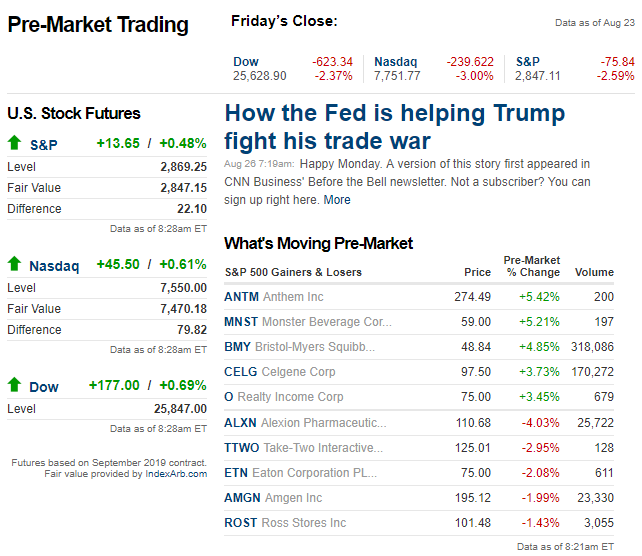Click the Dow index in Friday's Close
The image size is (642, 556).
tap(246, 62)
